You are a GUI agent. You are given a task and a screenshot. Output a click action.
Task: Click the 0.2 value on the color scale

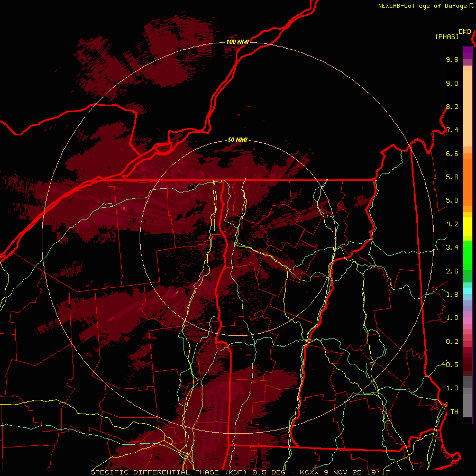tap(452, 342)
